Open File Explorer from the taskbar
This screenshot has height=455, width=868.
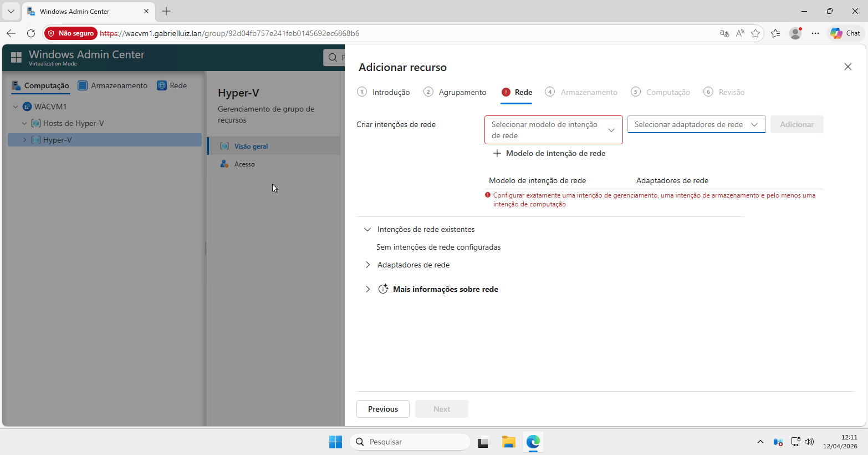pos(508,442)
